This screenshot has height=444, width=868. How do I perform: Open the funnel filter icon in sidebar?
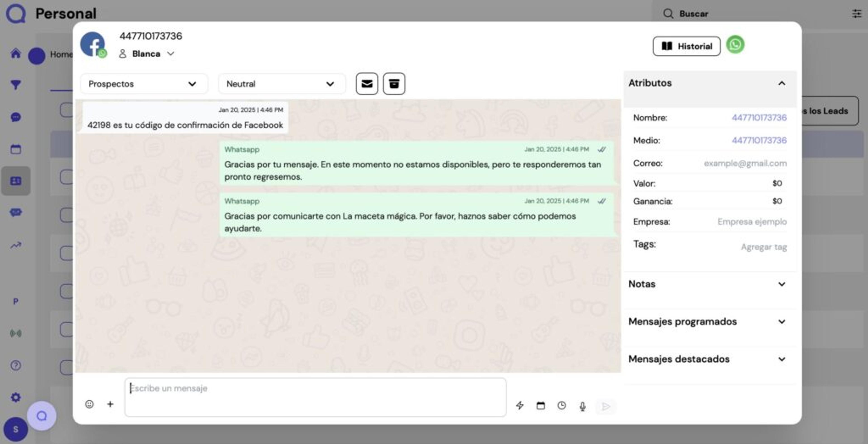16,85
